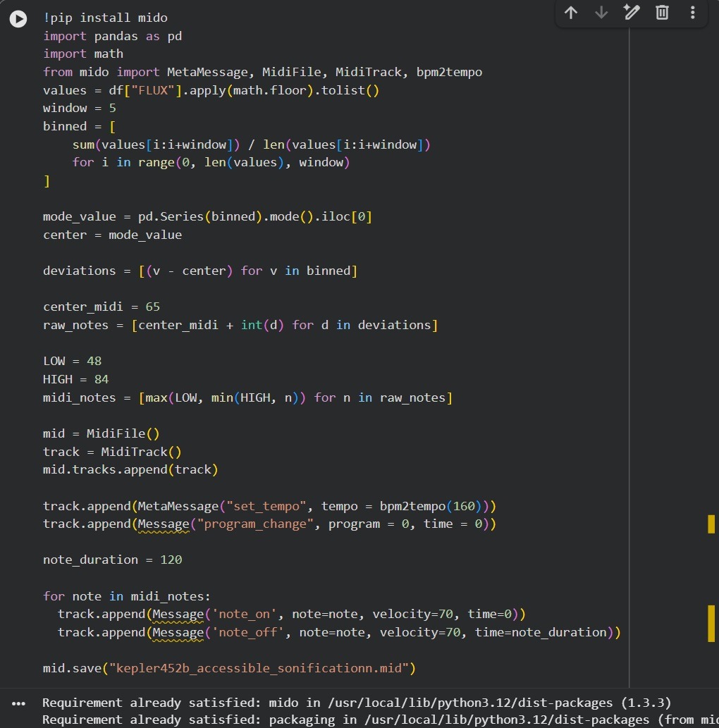
Task: Open more cell actions menu
Action: pos(692,13)
